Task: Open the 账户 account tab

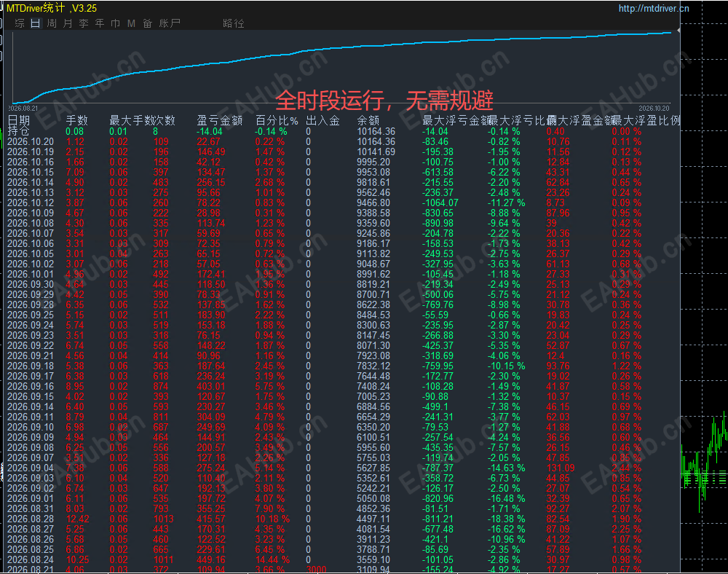Action: click(170, 23)
